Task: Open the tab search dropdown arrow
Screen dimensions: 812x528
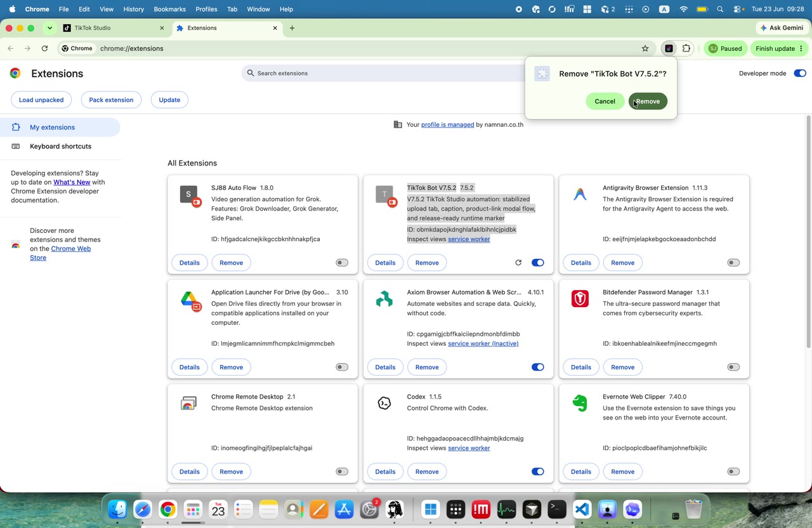Action: click(x=49, y=28)
